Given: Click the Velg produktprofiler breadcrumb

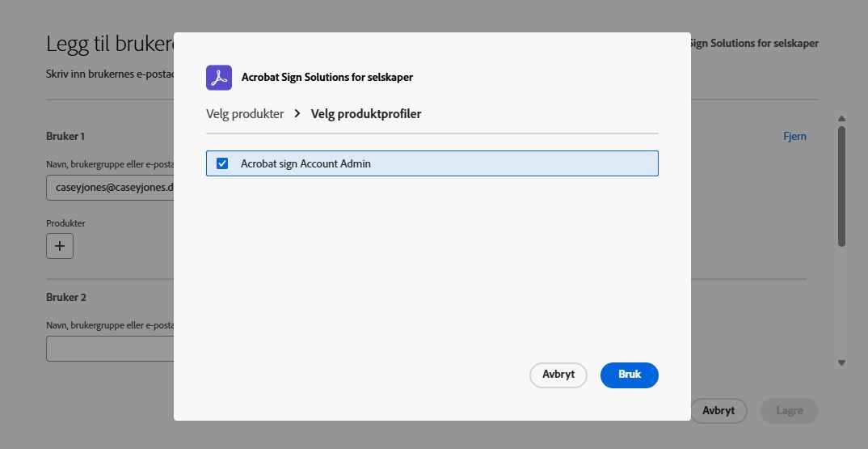Looking at the screenshot, I should (x=366, y=114).
